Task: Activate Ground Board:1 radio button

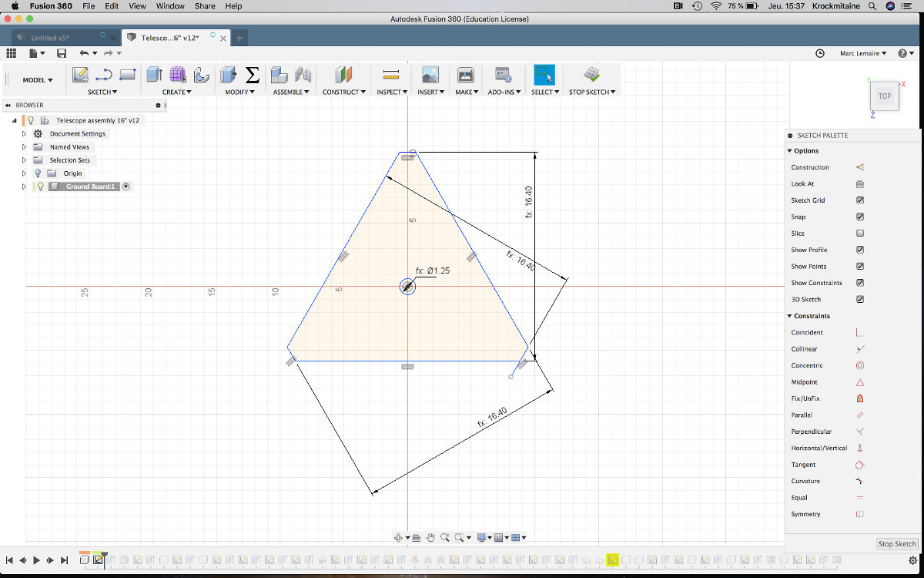Action: pyautogui.click(x=126, y=187)
